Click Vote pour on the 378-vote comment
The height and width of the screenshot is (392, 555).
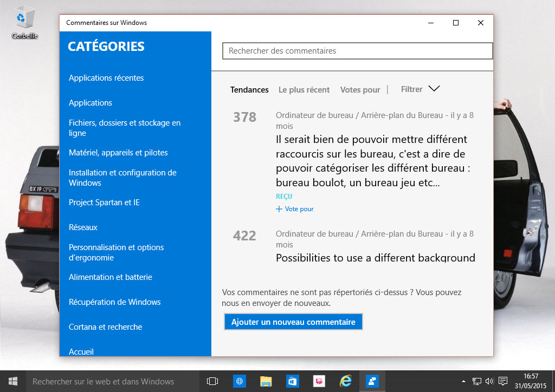point(294,209)
